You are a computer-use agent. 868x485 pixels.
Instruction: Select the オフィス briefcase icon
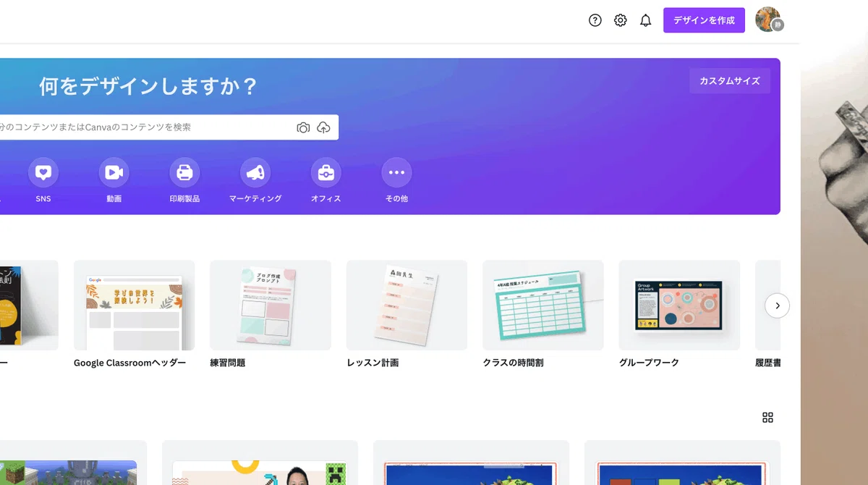pyautogui.click(x=326, y=172)
